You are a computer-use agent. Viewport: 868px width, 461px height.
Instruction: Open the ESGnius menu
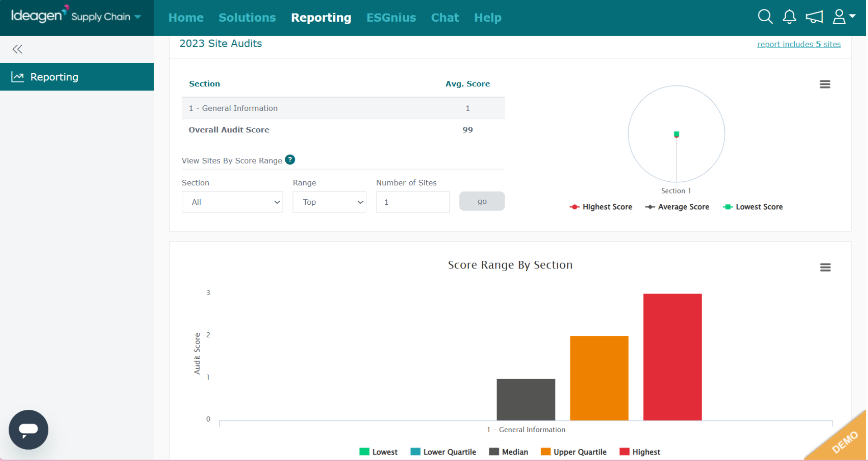(391, 18)
